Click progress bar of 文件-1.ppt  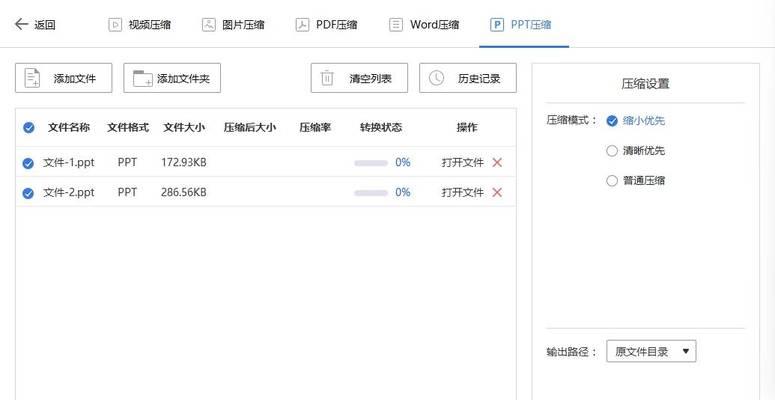(x=371, y=163)
